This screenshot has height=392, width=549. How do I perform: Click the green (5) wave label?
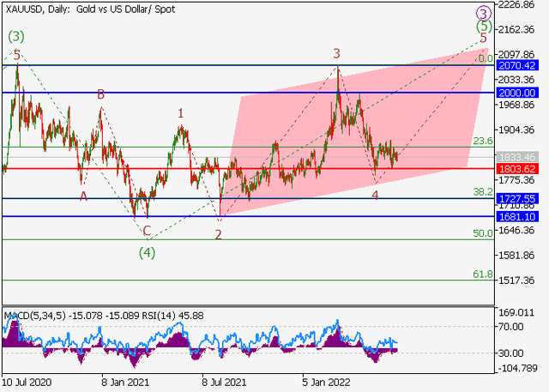[484, 27]
